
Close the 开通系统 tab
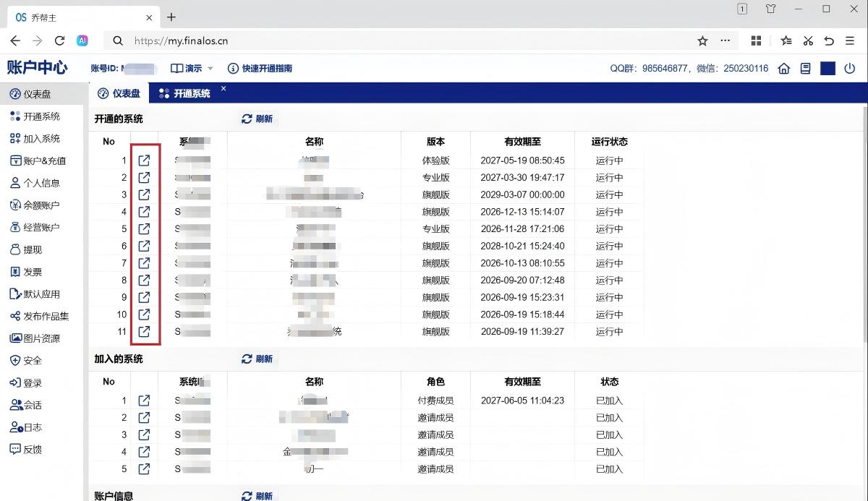(224, 89)
